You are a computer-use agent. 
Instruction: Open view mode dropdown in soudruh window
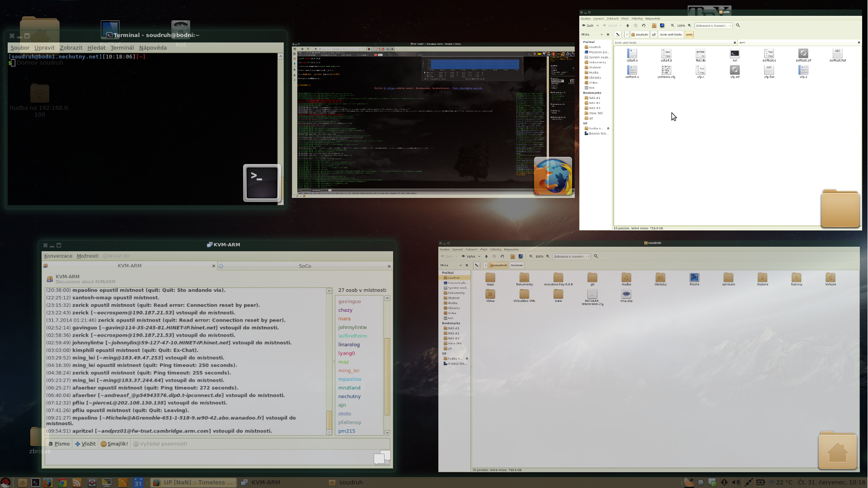(x=572, y=256)
